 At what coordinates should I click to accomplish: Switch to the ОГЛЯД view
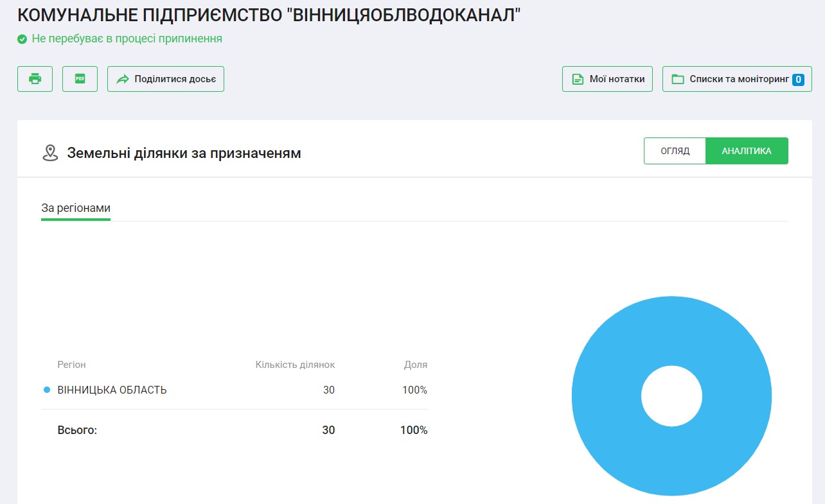675,151
